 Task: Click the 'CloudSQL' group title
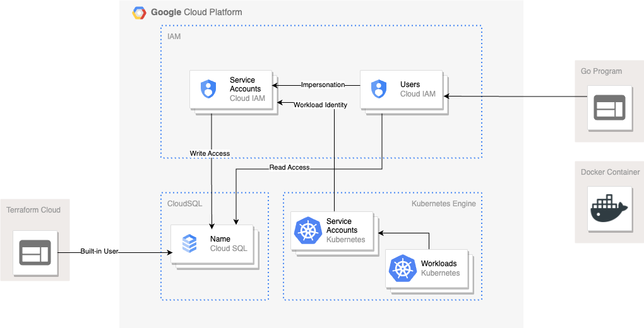[x=185, y=204]
